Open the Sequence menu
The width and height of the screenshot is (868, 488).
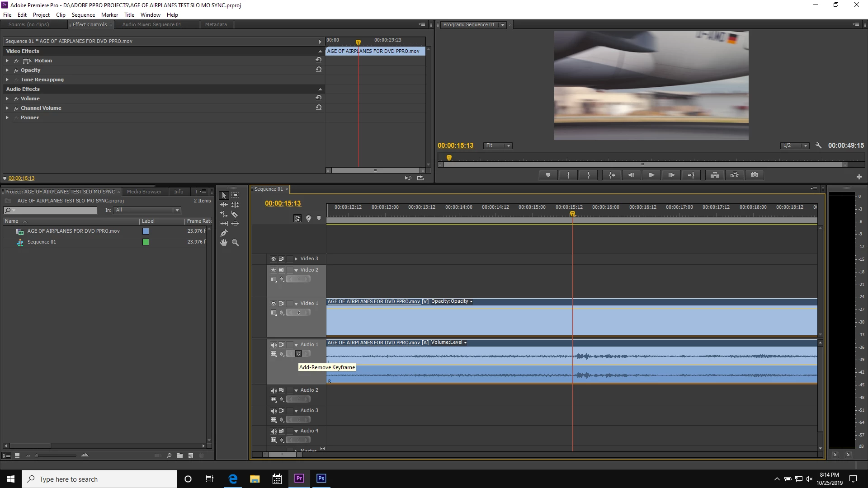coord(83,14)
